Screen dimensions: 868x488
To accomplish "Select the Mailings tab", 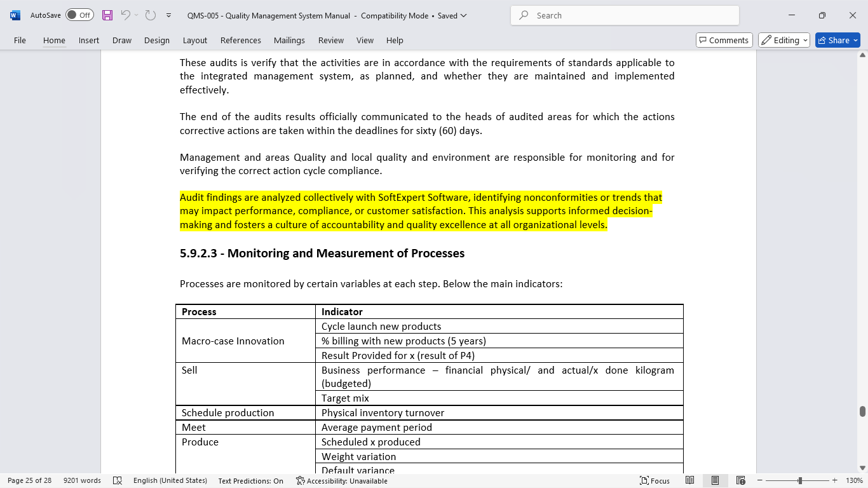I will click(x=289, y=40).
